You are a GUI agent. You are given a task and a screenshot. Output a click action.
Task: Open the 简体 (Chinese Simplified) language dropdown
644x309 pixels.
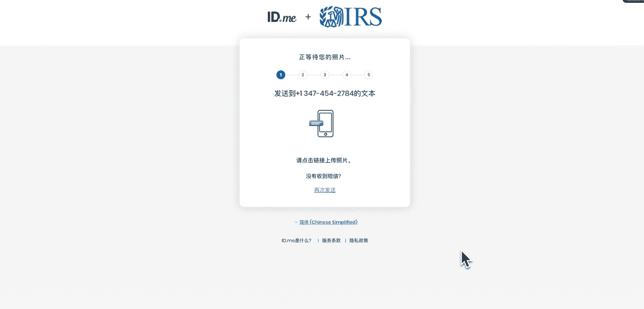tap(328, 222)
